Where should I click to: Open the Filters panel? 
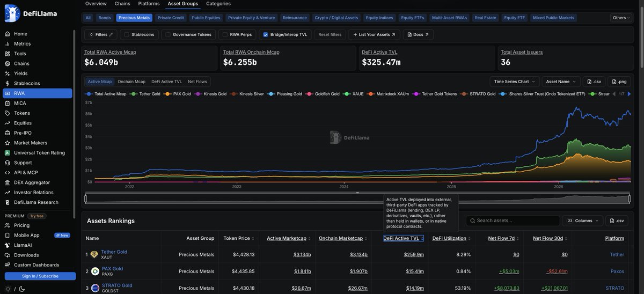pos(101,34)
